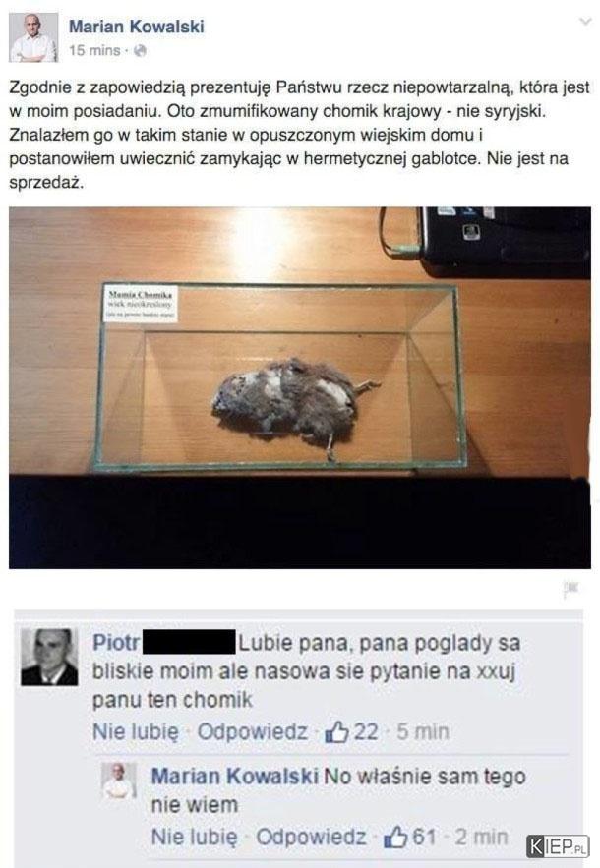Open Piotr's commenter profile picture
Image resolution: width=600 pixels, height=868 pixels.
[x=49, y=657]
